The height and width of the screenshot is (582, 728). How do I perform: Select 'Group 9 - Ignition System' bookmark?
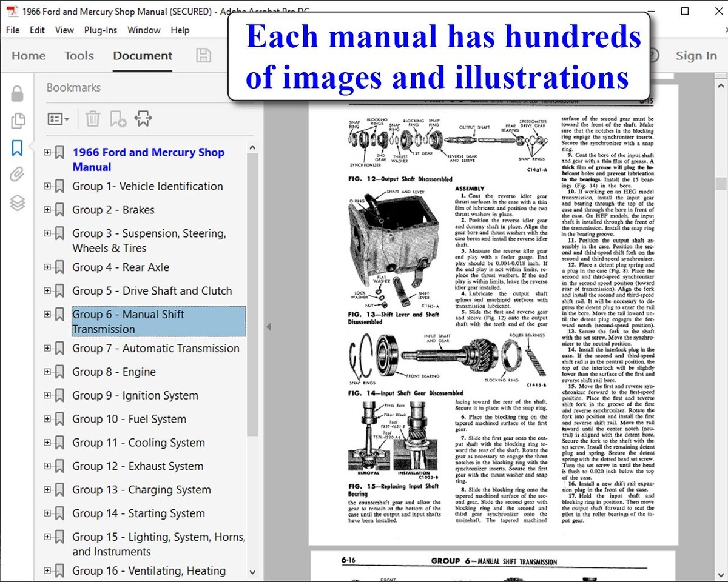135,396
